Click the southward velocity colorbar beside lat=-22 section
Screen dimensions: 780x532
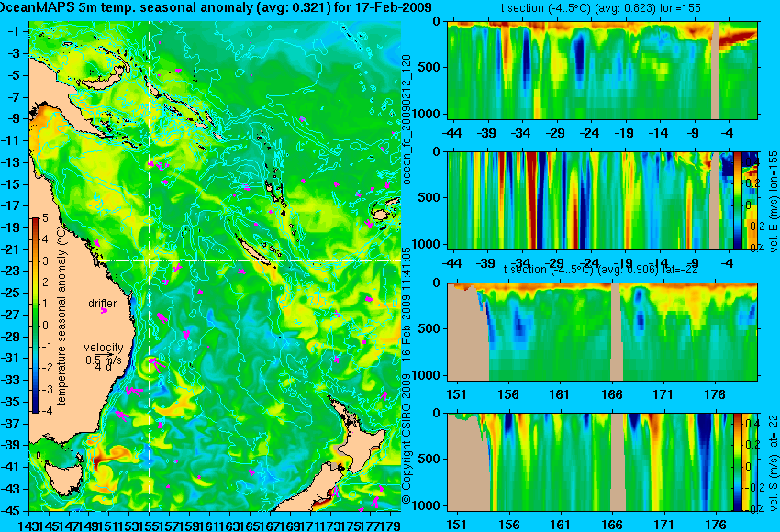coord(738,462)
